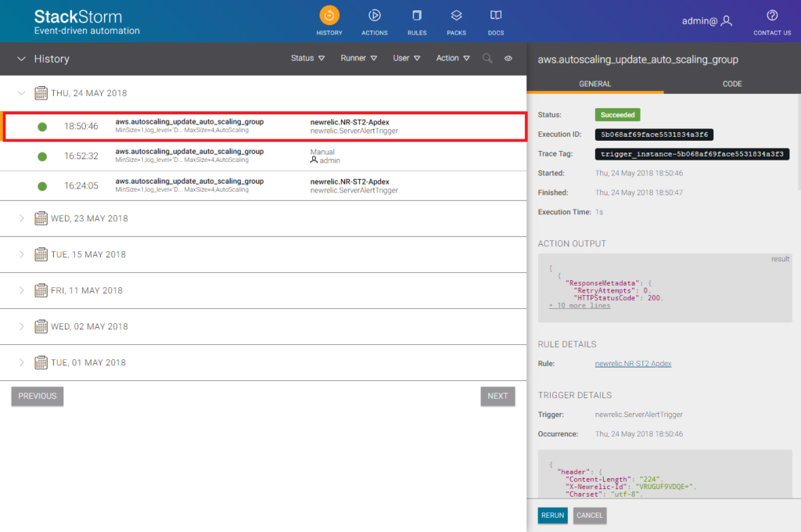Select the 16:52:32 manual execution row
Image resolution: width=801 pixels, height=532 pixels.
263,156
